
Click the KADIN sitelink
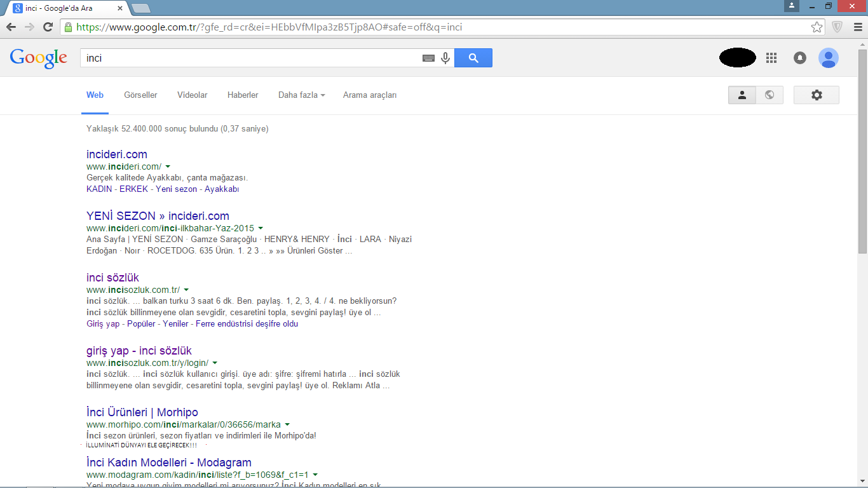click(x=99, y=189)
